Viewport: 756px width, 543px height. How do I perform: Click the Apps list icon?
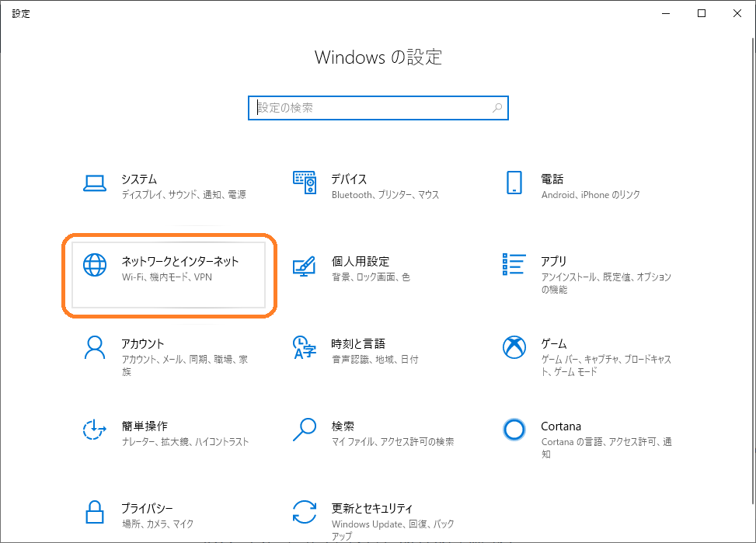click(514, 264)
